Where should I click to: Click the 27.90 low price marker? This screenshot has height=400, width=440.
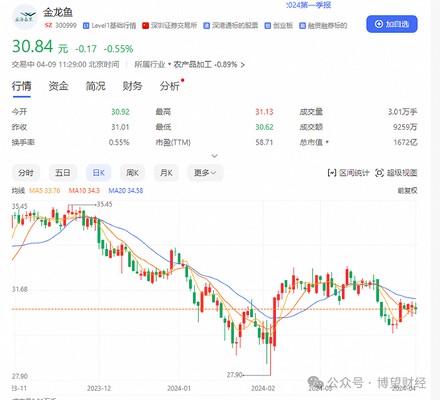234,375
